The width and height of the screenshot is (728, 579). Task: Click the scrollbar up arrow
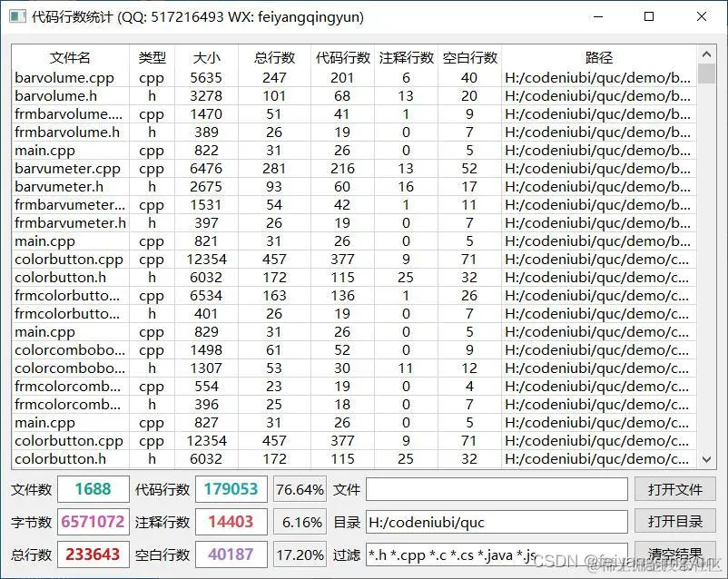[706, 54]
